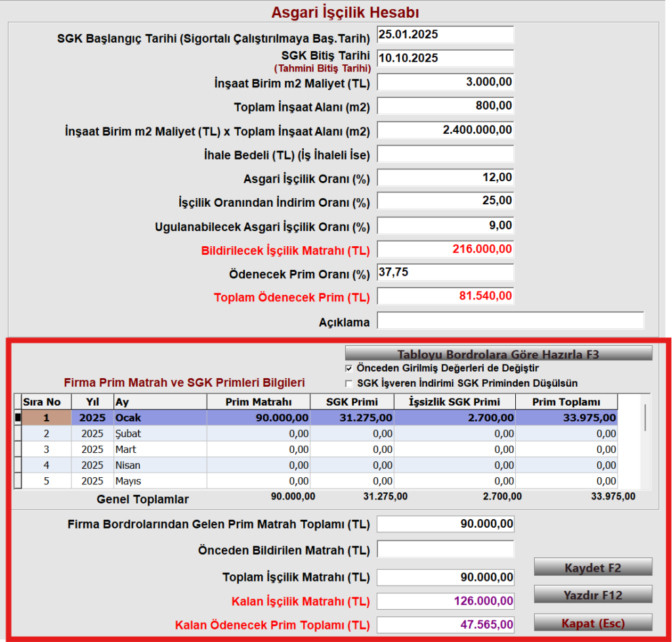Select the Mayıs row in the table
The height and width of the screenshot is (642, 672).
(x=320, y=481)
